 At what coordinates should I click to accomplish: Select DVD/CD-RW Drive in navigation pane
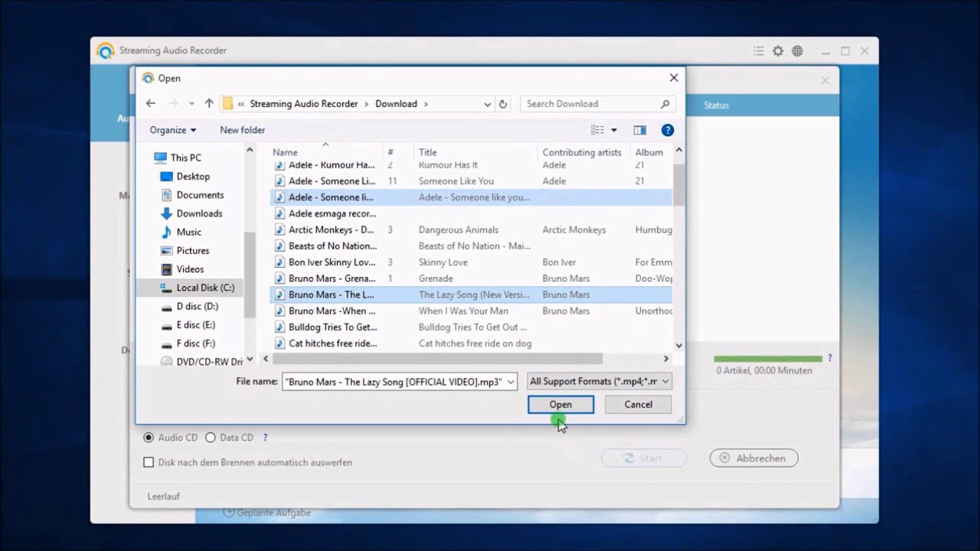tap(201, 362)
